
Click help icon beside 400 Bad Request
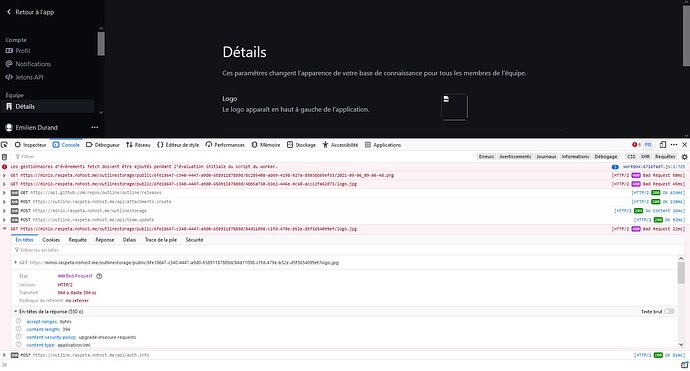[x=99, y=276]
